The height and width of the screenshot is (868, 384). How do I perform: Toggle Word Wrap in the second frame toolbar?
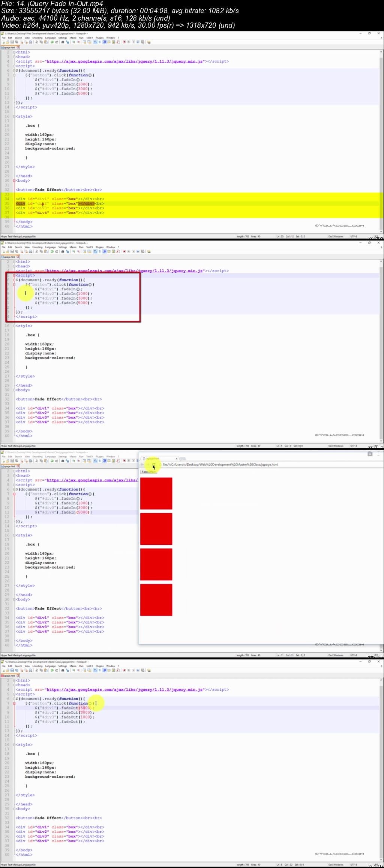click(x=95, y=251)
